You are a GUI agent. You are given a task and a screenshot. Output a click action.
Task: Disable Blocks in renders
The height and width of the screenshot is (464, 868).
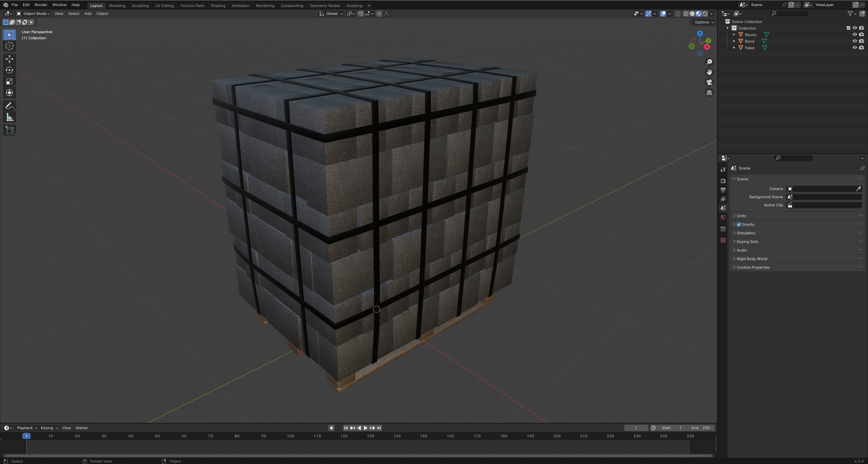click(861, 35)
